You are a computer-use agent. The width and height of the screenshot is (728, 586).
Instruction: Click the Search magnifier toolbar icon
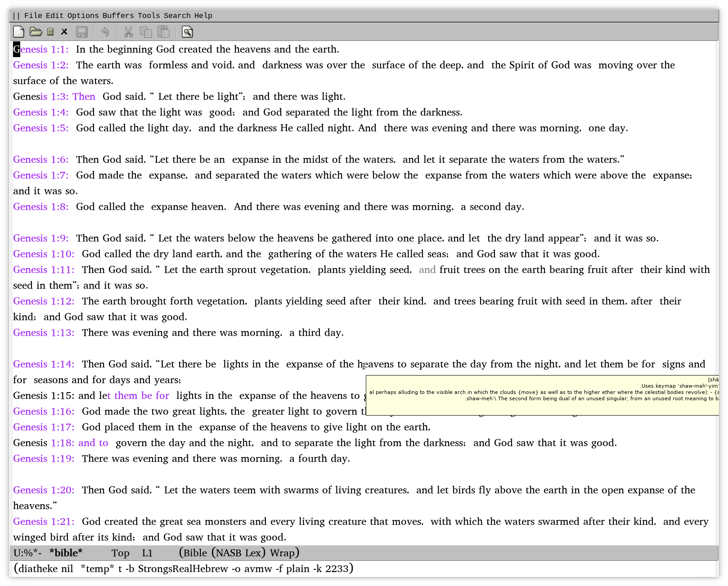(x=187, y=32)
